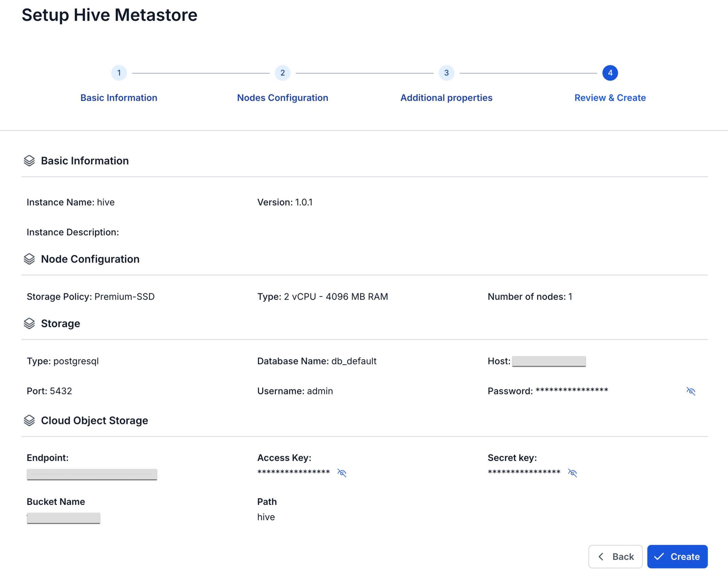Click the Node Configuration section heading
728x583 pixels.
click(90, 259)
